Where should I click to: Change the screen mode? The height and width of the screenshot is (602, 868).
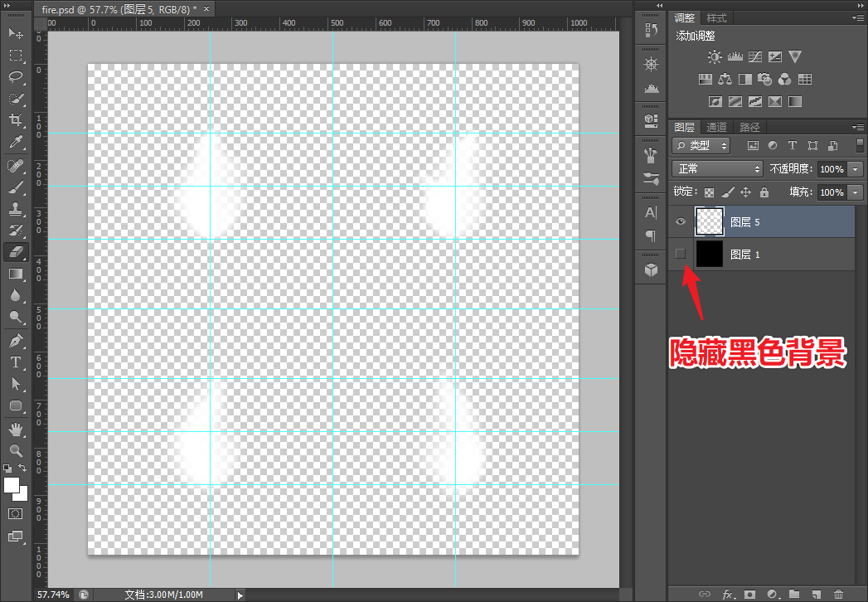coord(16,536)
